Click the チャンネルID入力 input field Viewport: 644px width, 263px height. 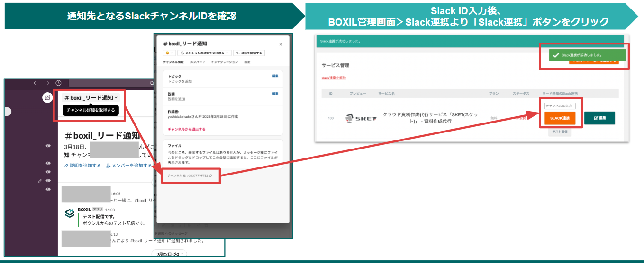[560, 106]
